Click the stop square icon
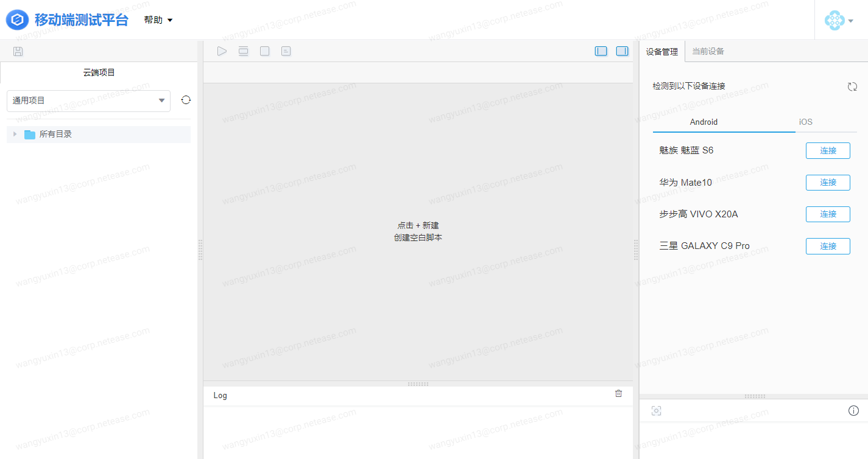868x459 pixels. [264, 51]
